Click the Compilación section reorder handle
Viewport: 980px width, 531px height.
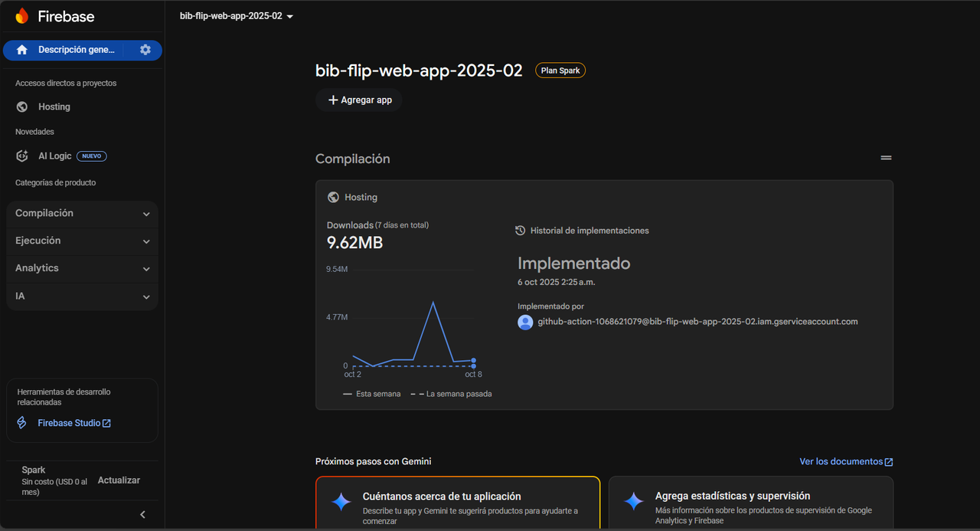(x=886, y=157)
